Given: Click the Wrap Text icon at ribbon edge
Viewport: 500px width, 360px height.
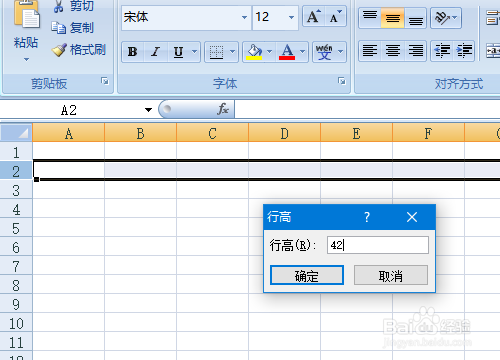Looking at the screenshot, I should 493,18.
